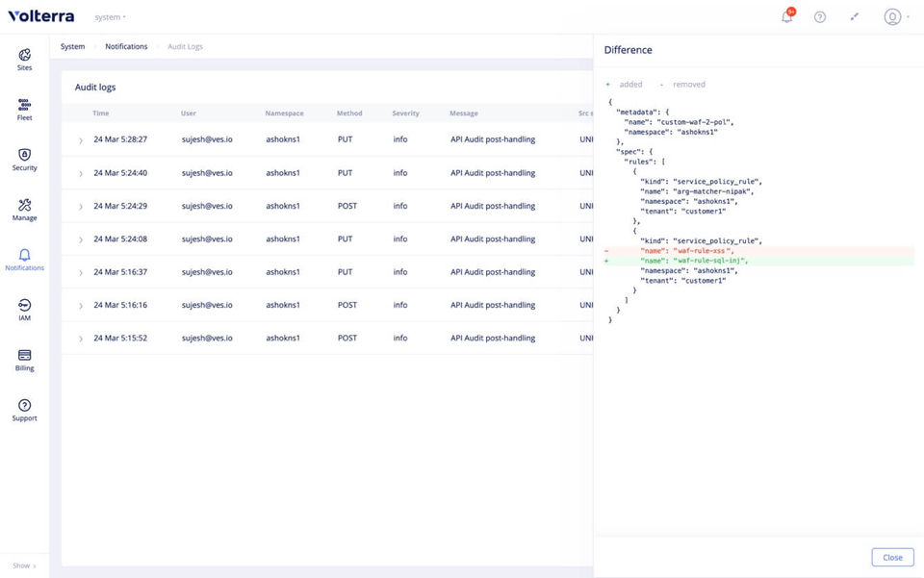Expand sidebar with Show toggle
The height and width of the screenshot is (578, 924).
[24, 565]
